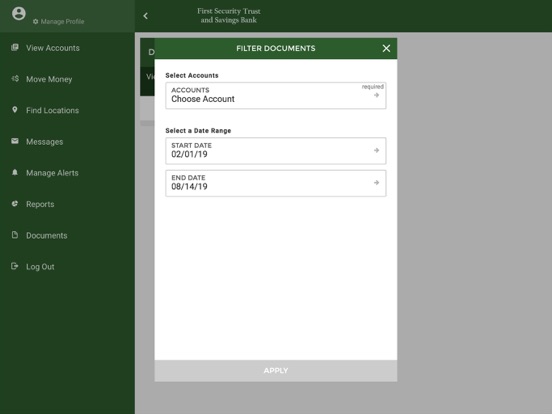Image resolution: width=552 pixels, height=414 pixels.
Task: Close the Filter Documents dialog
Action: 386,49
